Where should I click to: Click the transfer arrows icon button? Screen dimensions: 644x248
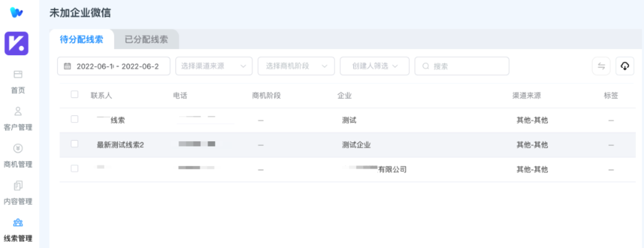(x=601, y=66)
